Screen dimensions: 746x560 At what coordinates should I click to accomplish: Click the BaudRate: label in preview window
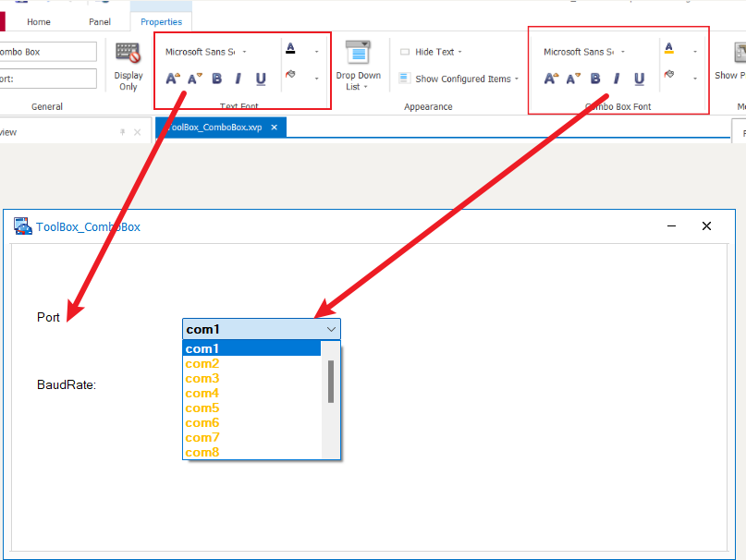point(67,385)
